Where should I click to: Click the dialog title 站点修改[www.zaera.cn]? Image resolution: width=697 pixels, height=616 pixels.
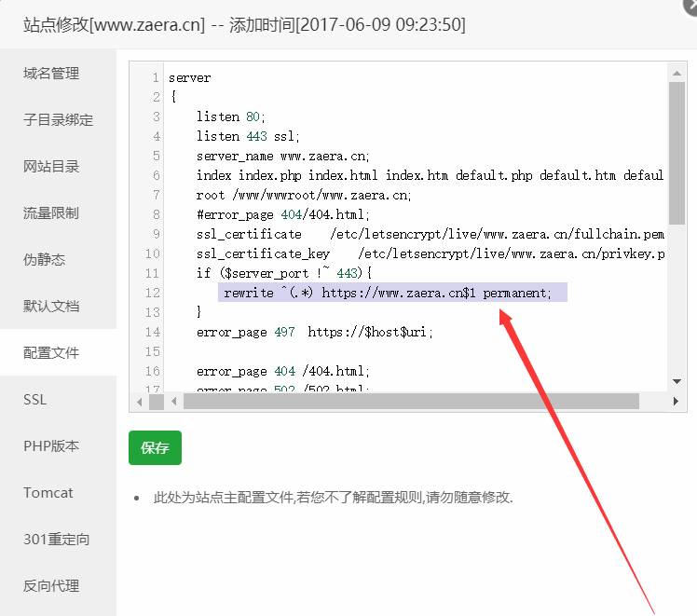click(x=115, y=24)
